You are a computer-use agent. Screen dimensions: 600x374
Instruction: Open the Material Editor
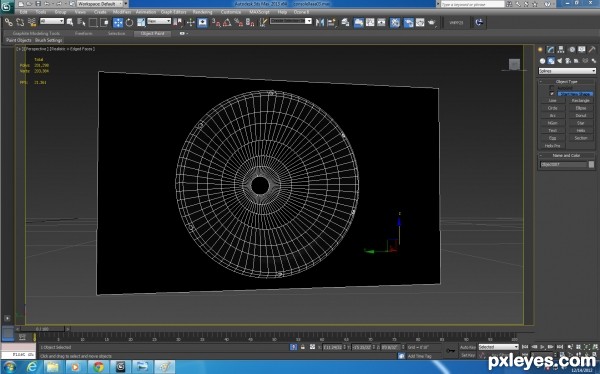[x=395, y=23]
